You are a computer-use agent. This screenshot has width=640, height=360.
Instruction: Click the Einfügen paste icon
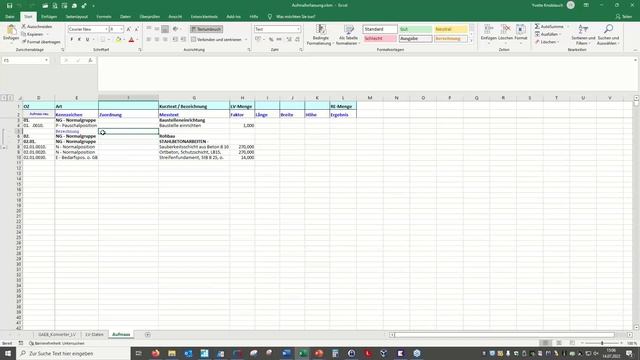pos(11,30)
